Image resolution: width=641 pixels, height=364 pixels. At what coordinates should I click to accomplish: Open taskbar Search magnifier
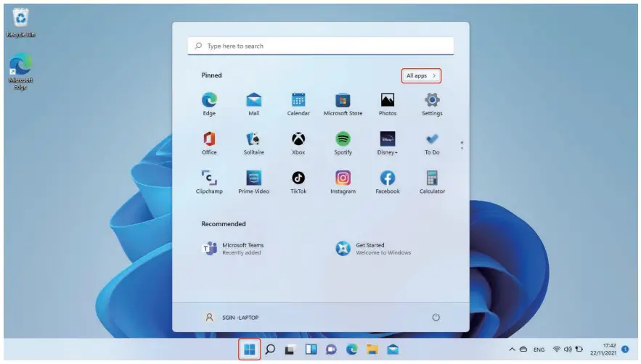pyautogui.click(x=270, y=349)
